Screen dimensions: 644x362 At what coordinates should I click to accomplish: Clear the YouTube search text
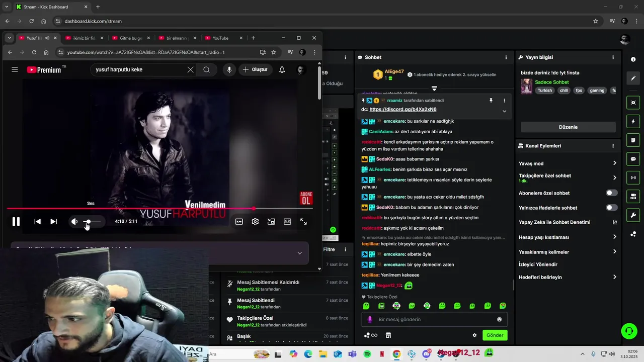(191, 70)
